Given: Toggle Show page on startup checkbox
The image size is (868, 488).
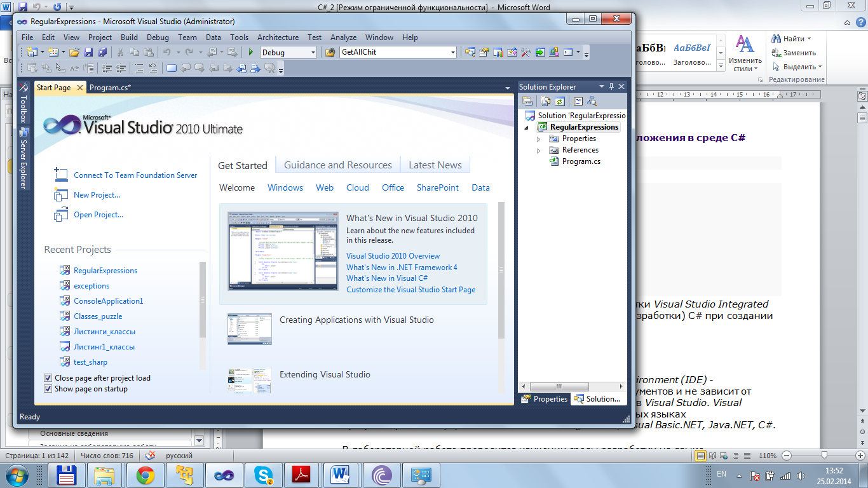Looking at the screenshot, I should (x=48, y=389).
